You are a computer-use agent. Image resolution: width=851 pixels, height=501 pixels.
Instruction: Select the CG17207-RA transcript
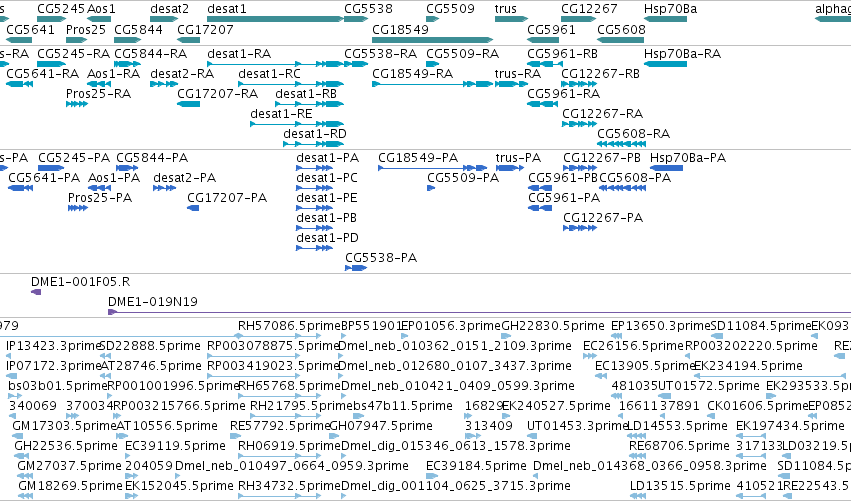click(x=217, y=94)
